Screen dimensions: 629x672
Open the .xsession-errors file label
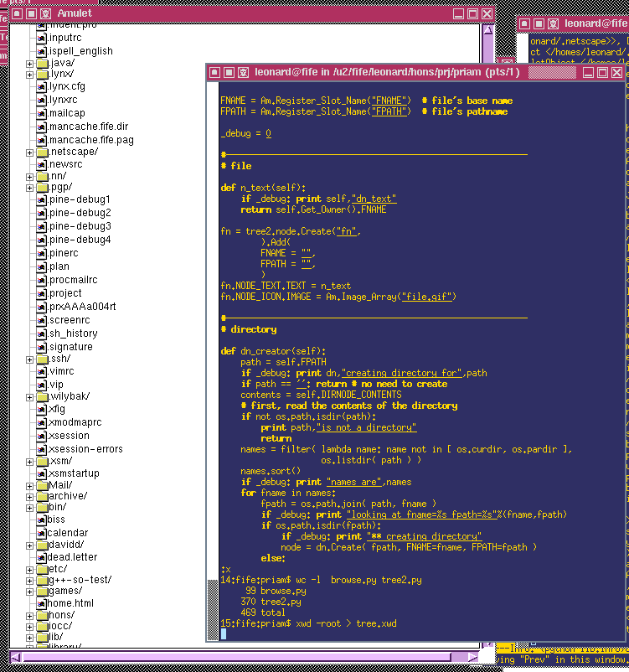tap(85, 449)
